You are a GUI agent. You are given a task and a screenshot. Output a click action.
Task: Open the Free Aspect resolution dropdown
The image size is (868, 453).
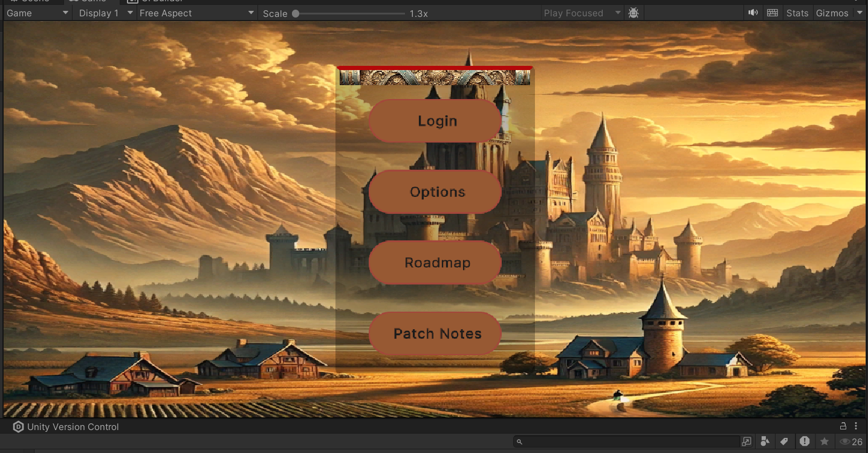click(x=196, y=13)
